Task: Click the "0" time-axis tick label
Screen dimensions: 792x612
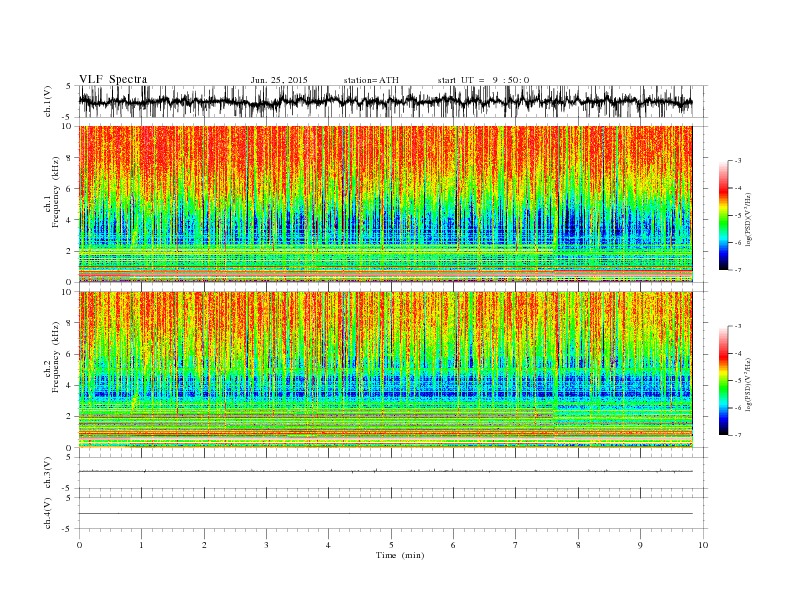Action: click(x=79, y=545)
